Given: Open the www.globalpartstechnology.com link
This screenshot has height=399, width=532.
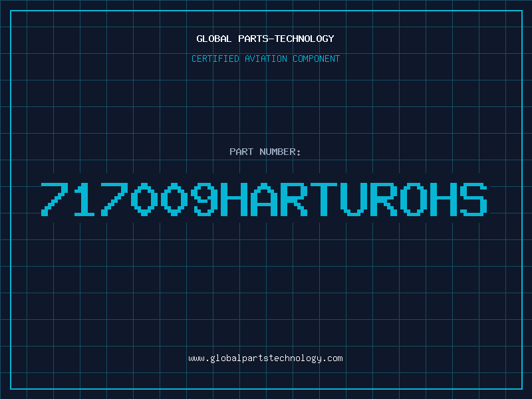Looking at the screenshot, I should pos(265,358).
